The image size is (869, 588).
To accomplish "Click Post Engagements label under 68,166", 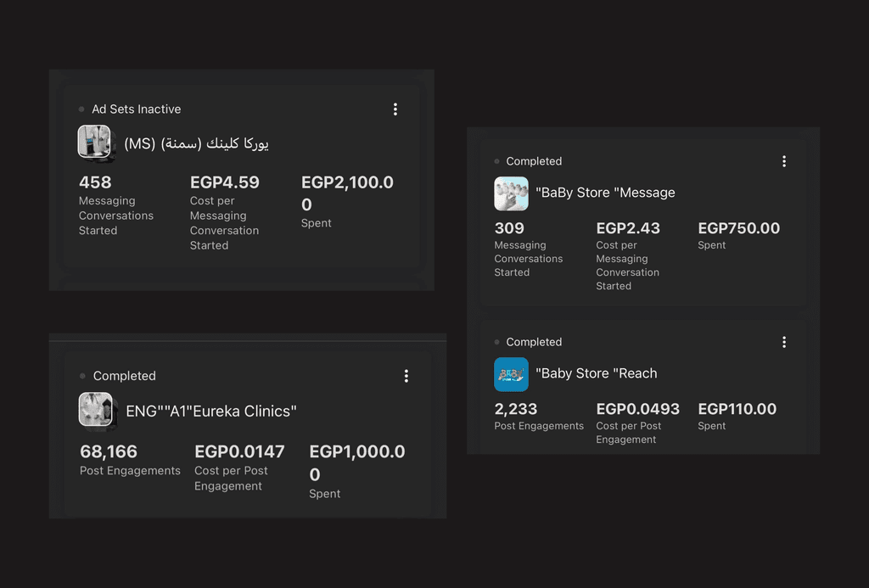I will tap(130, 471).
